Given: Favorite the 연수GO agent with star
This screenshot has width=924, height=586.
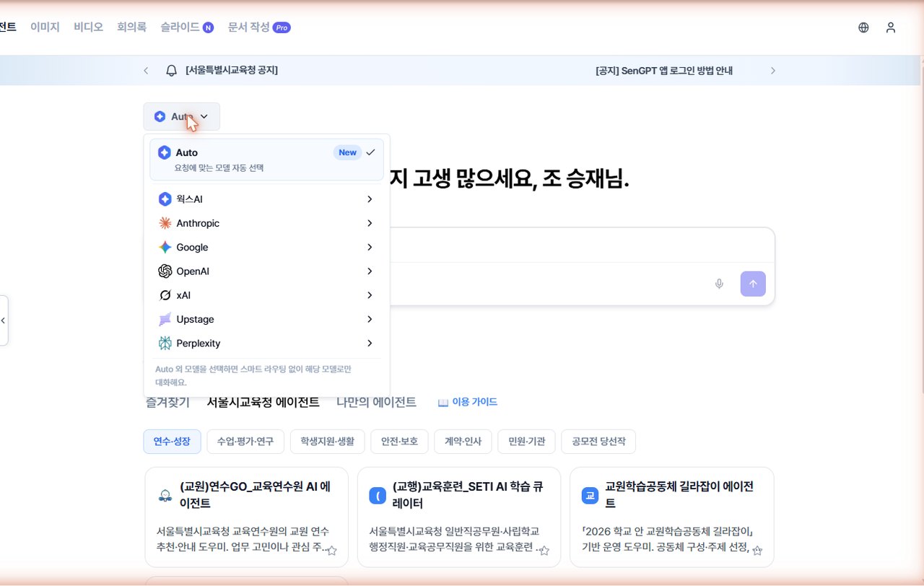Looking at the screenshot, I should pyautogui.click(x=331, y=551).
